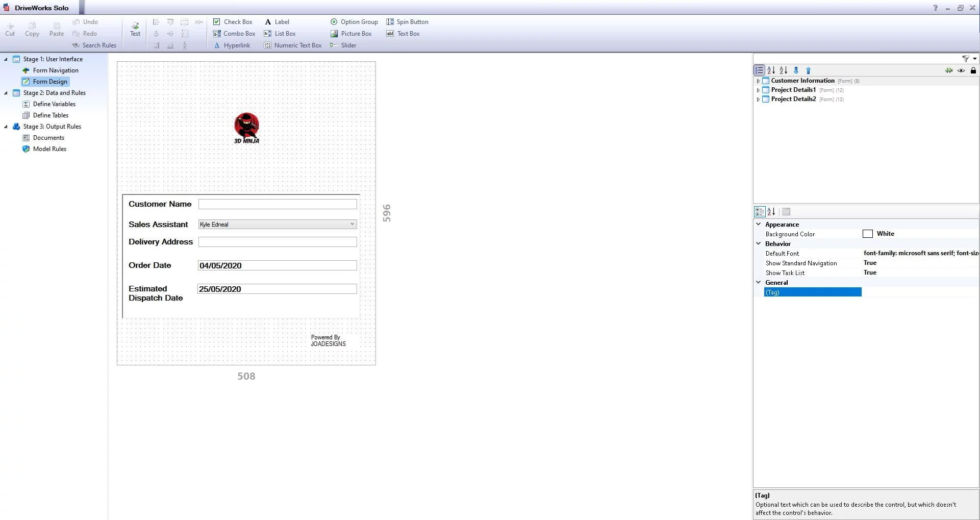Click the blue move down arrow
Viewport: 980px width, 520px height.
point(796,70)
